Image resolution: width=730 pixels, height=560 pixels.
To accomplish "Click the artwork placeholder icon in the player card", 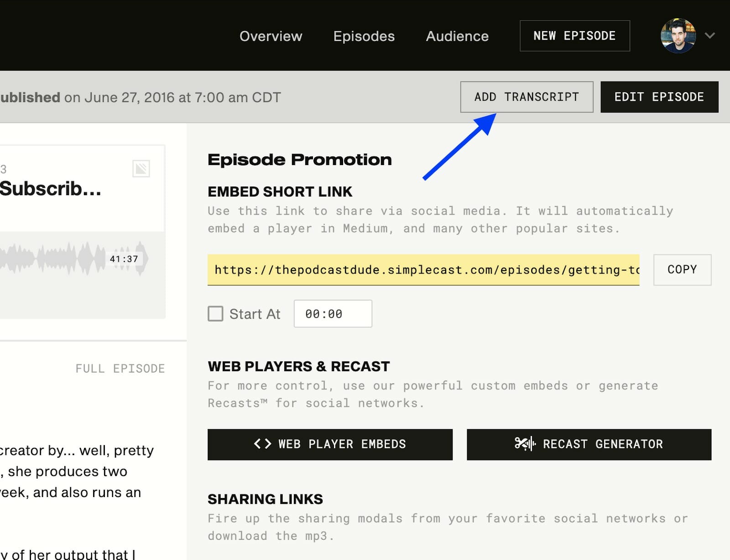I will click(x=141, y=169).
